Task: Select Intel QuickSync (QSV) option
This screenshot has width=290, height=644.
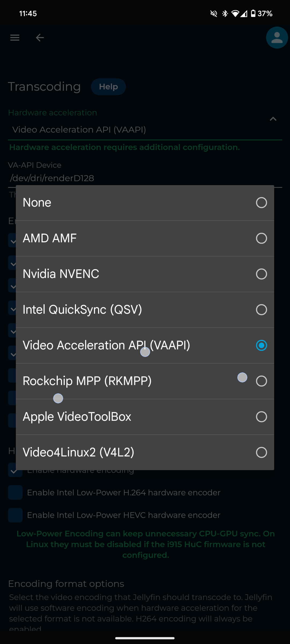Action: click(261, 310)
